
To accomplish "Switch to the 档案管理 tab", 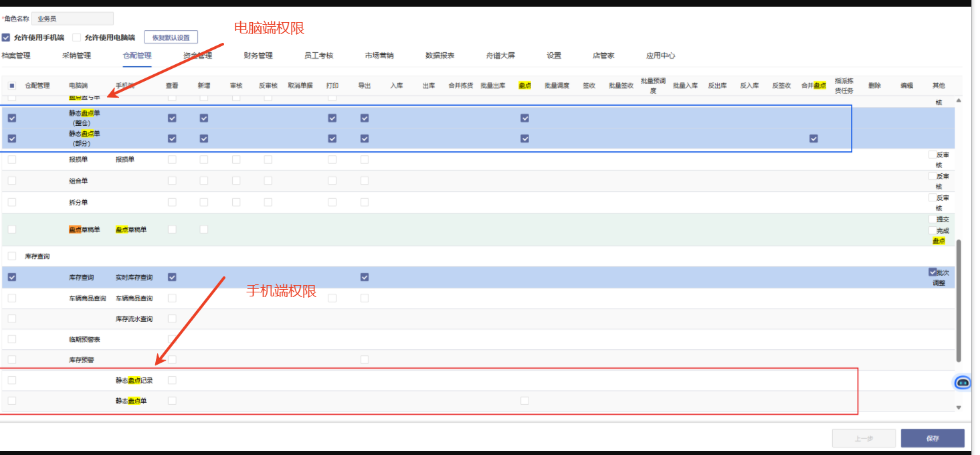I will (x=16, y=56).
